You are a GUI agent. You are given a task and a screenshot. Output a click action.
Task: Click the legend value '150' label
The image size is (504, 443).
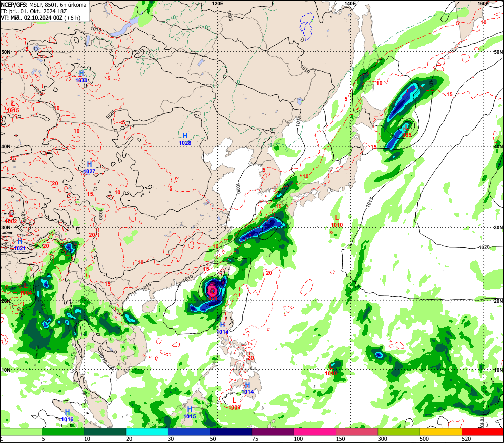point(340,439)
